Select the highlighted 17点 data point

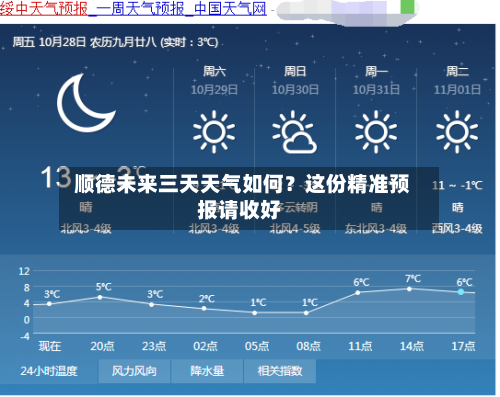click(x=461, y=292)
